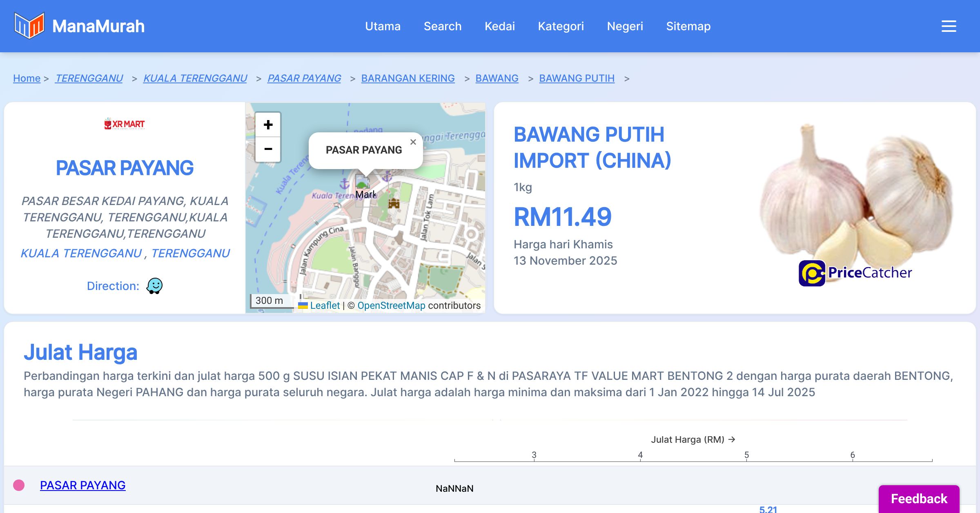
Task: Click the BARANGAN KERING breadcrumb link
Action: [408, 78]
